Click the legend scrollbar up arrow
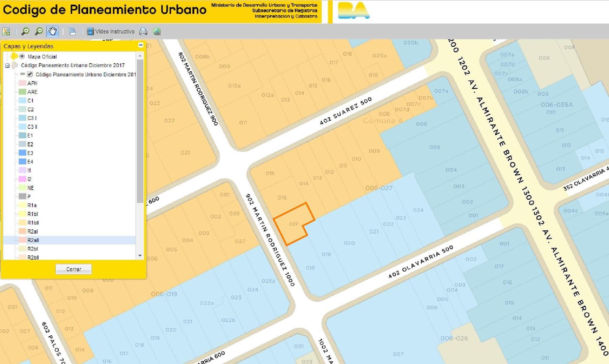 pos(140,56)
